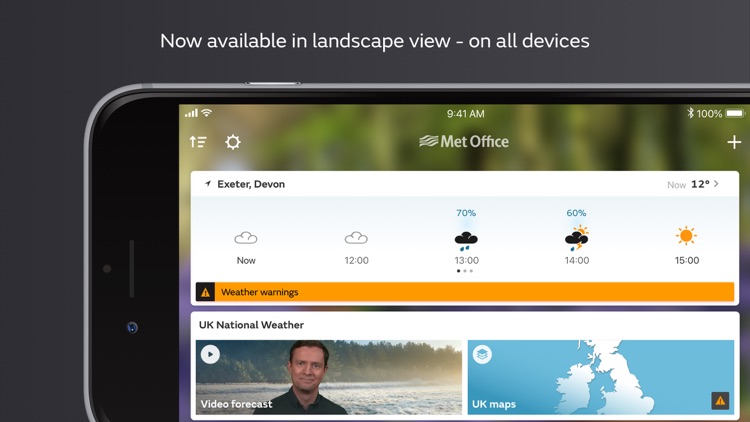Tap the layers icon on UK maps

pyautogui.click(x=482, y=355)
